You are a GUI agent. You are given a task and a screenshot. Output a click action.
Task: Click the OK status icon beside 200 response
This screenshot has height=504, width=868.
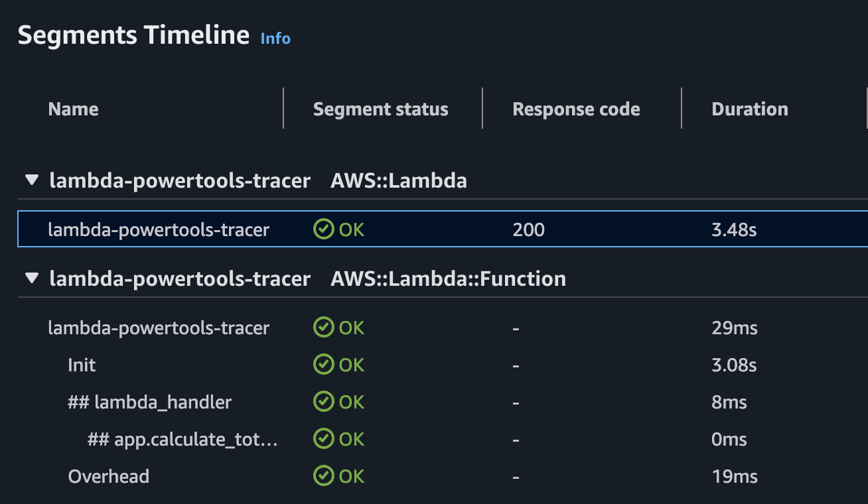point(324,229)
